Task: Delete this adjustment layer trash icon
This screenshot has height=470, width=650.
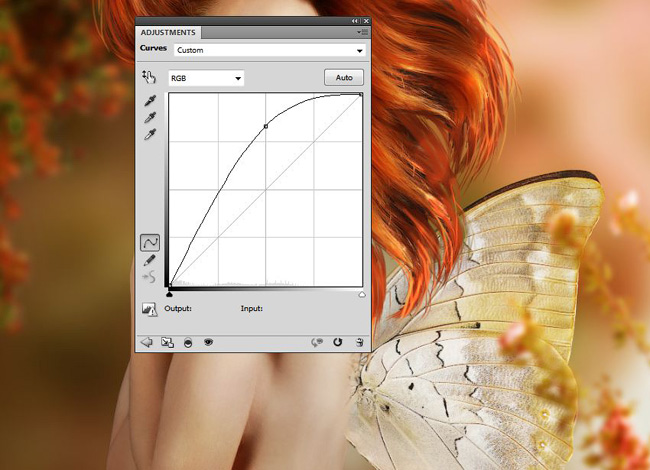Action: [x=359, y=342]
